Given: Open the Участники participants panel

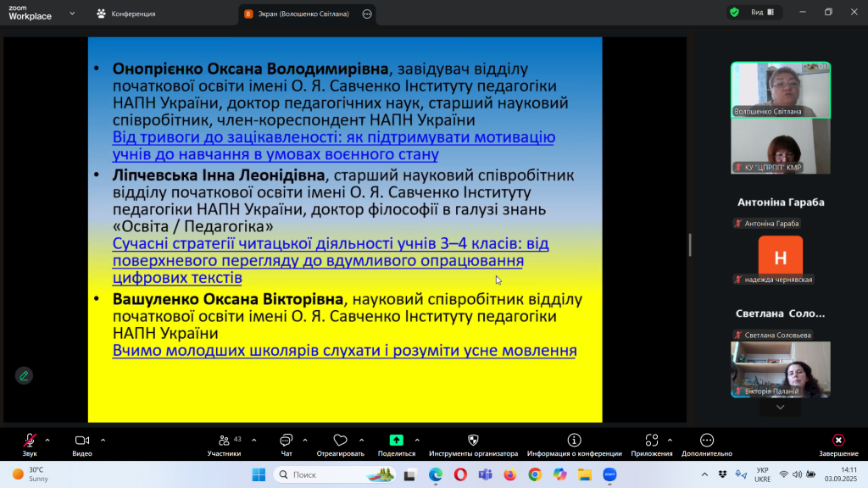Looking at the screenshot, I should [x=224, y=441].
